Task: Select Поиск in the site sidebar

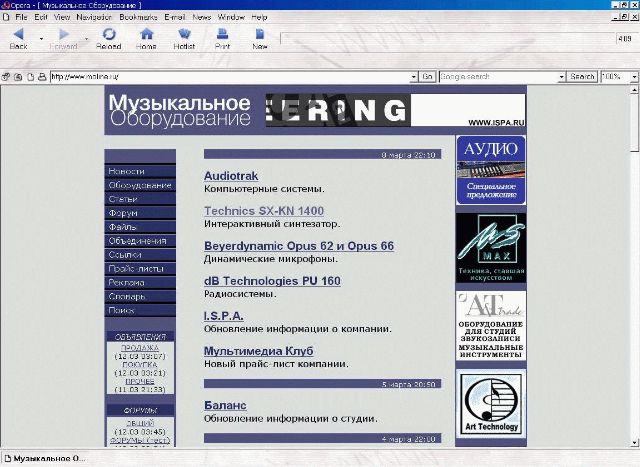Action: tap(140, 310)
